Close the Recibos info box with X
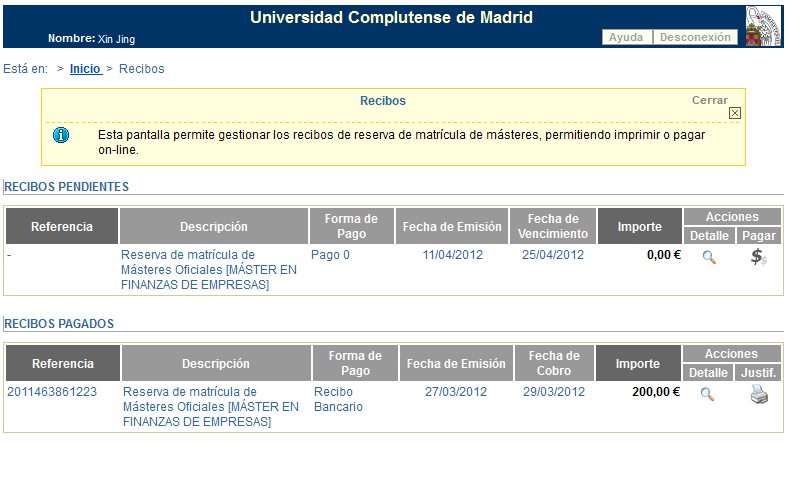 [x=735, y=113]
